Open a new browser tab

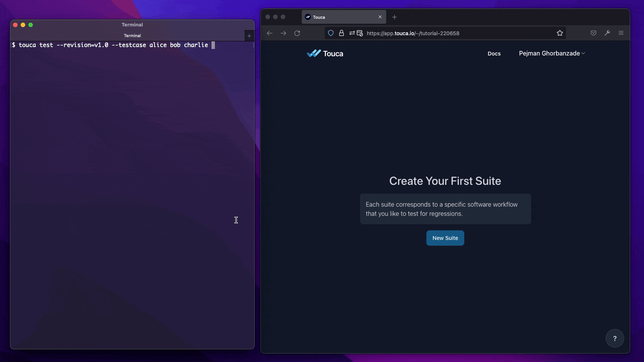[394, 17]
